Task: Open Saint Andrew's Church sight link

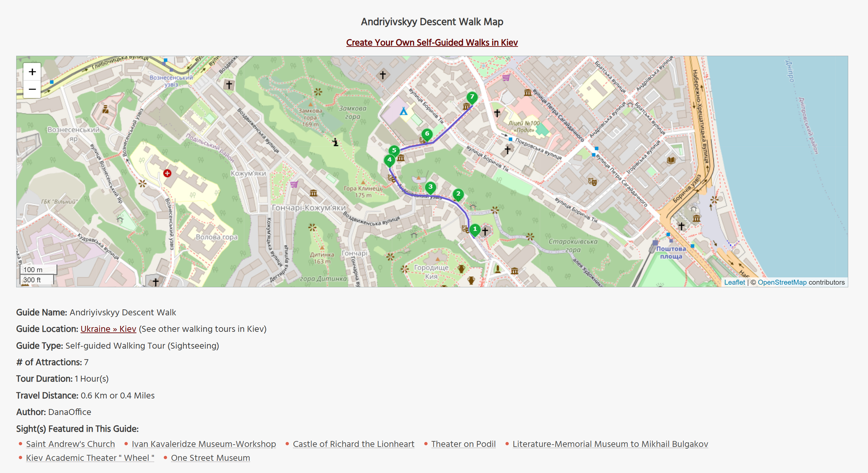Action: tap(70, 444)
